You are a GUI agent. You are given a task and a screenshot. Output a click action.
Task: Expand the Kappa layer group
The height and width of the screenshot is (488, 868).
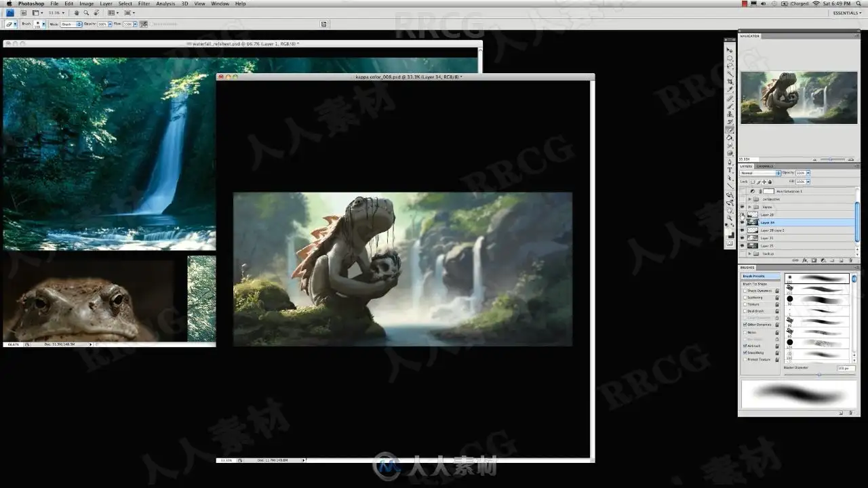pyautogui.click(x=749, y=207)
